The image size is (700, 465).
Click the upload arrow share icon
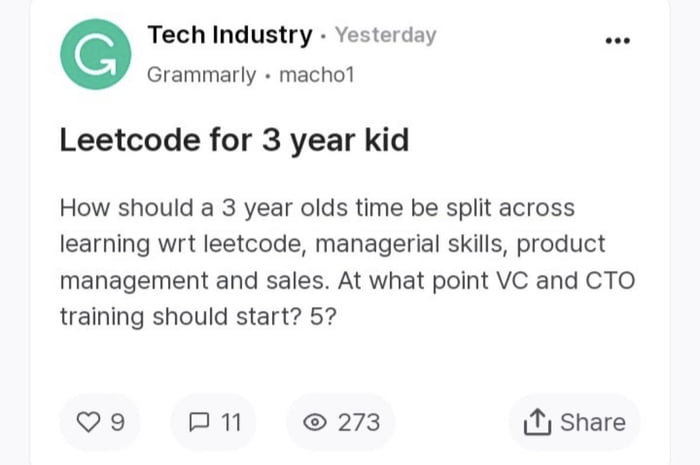[537, 422]
